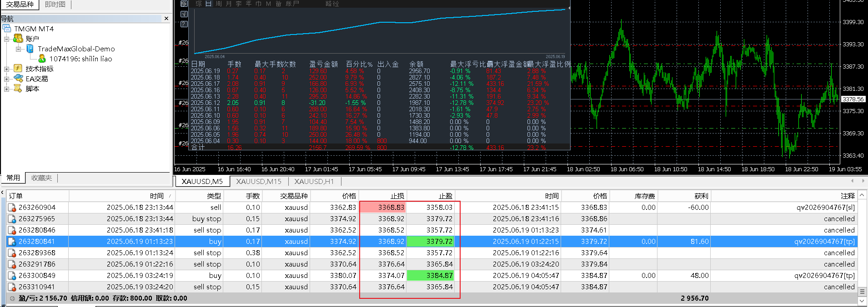Viewport: 868px width, 307px height.
Task: Click the order icon for 263300849
Action: pyautogui.click(x=12, y=276)
